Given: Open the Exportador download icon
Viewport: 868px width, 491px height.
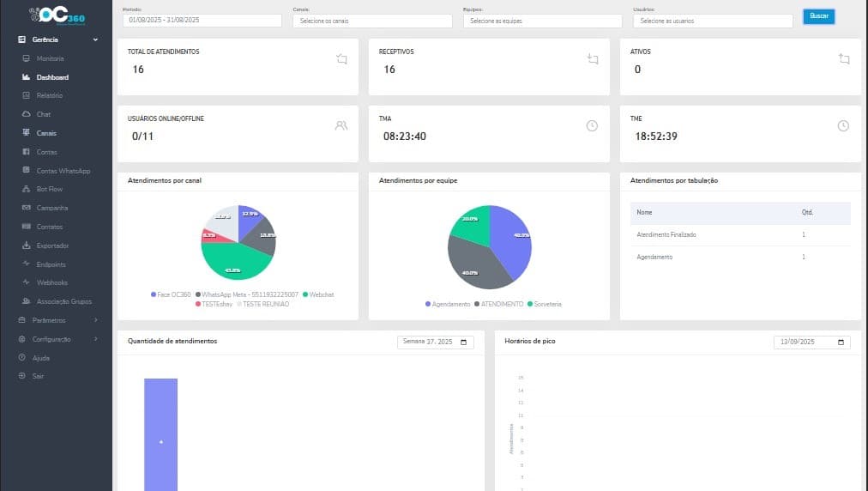Looking at the screenshot, I should (26, 245).
